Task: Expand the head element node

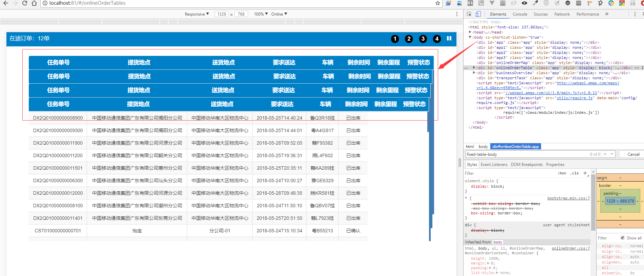Action: 470,32
